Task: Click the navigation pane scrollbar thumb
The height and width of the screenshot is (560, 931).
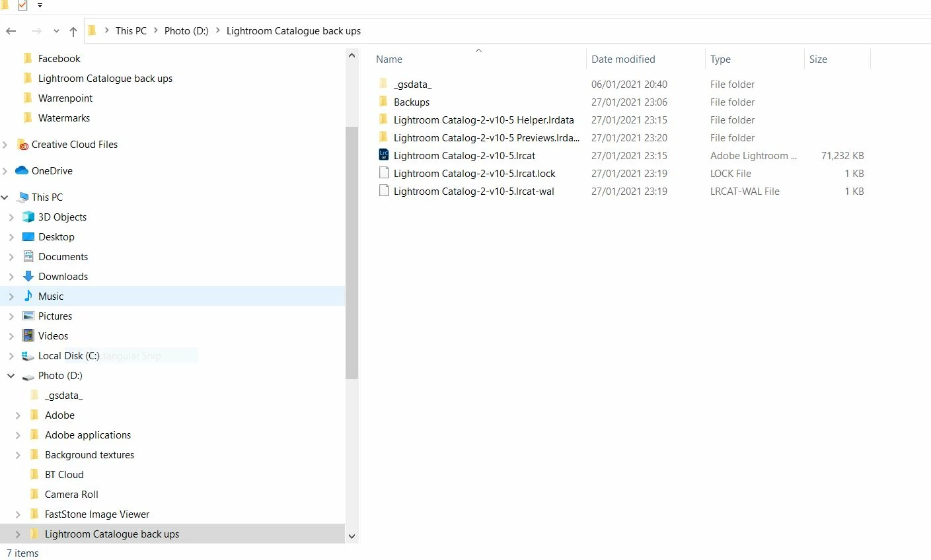Action: pyautogui.click(x=352, y=253)
